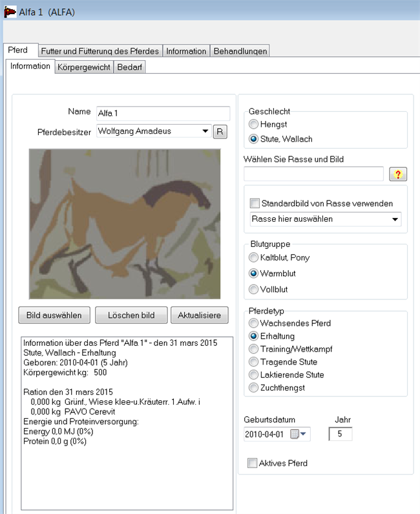Click the yellow question mark help button
Viewport: 420px width, 514px height.
pos(398,174)
